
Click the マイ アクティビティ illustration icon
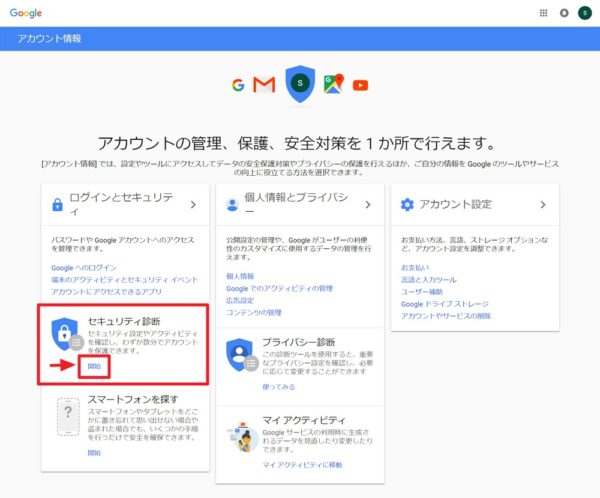pyautogui.click(x=242, y=436)
